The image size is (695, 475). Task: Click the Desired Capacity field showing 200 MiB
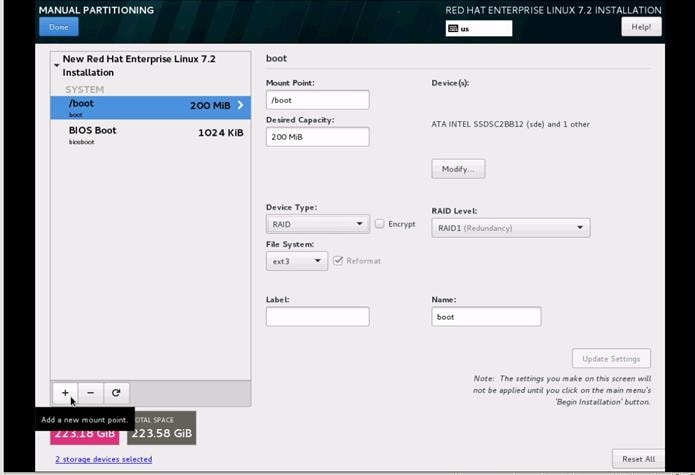click(317, 137)
